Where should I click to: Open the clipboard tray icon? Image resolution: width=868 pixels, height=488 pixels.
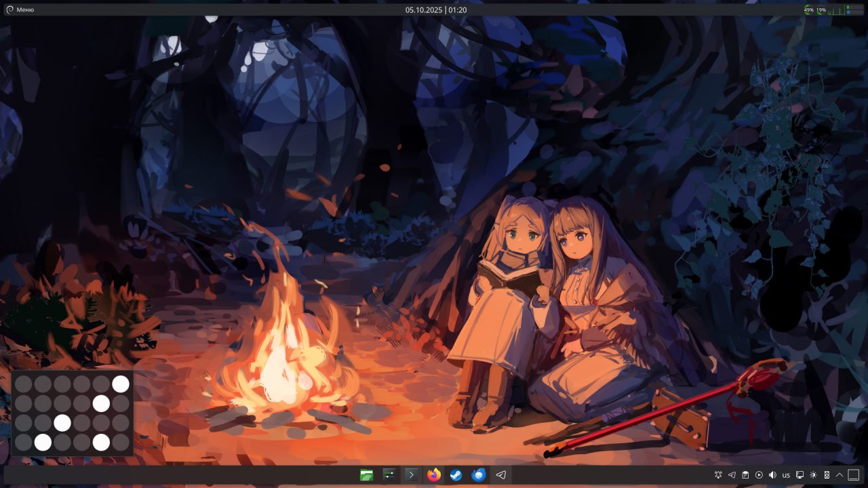(745, 475)
